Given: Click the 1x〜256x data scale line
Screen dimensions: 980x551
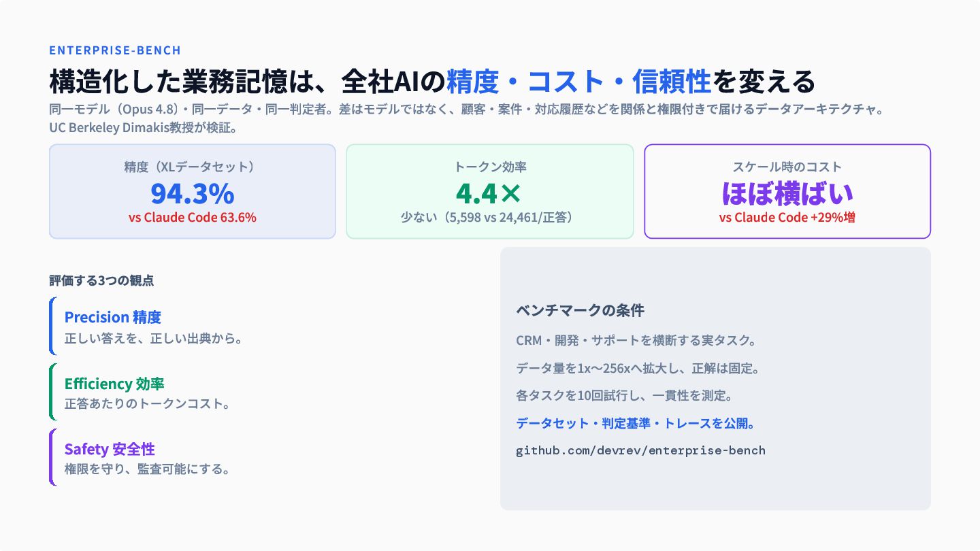Looking at the screenshot, I should tap(638, 368).
